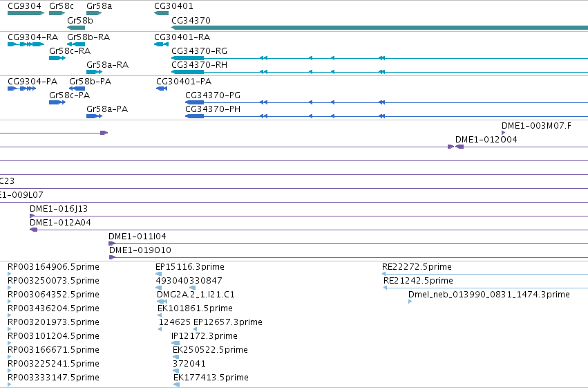Click the EP12657.3prime EST label

click(227, 322)
